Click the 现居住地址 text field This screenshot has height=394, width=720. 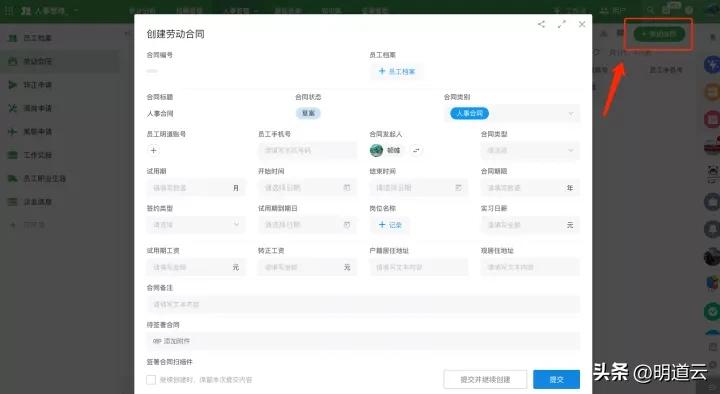[x=530, y=267]
